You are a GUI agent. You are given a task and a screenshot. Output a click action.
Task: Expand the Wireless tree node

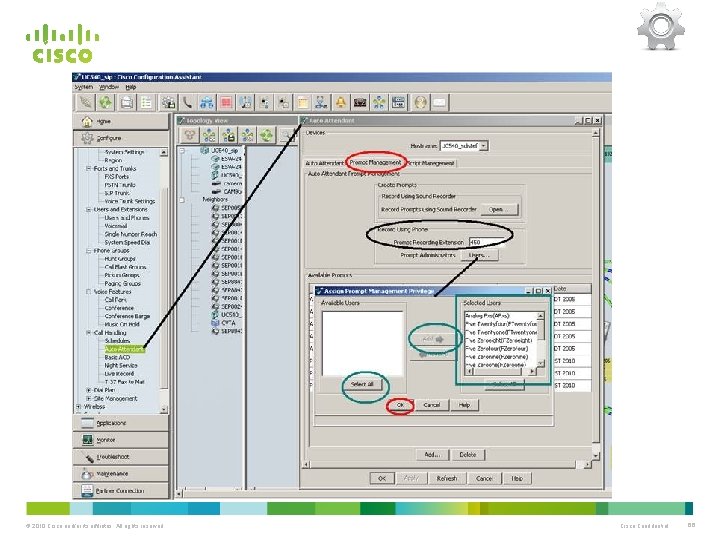(79, 406)
